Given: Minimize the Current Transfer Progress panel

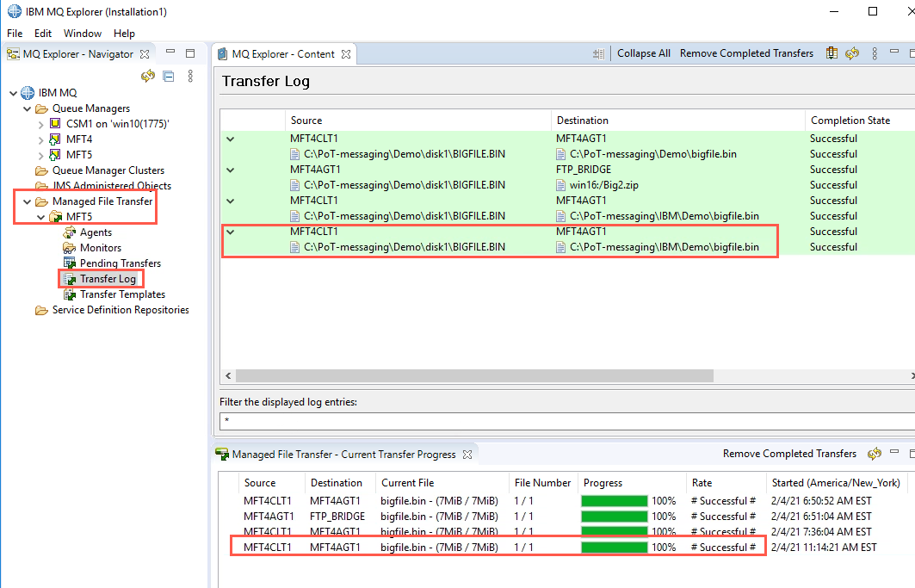Looking at the screenshot, I should coord(894,452).
